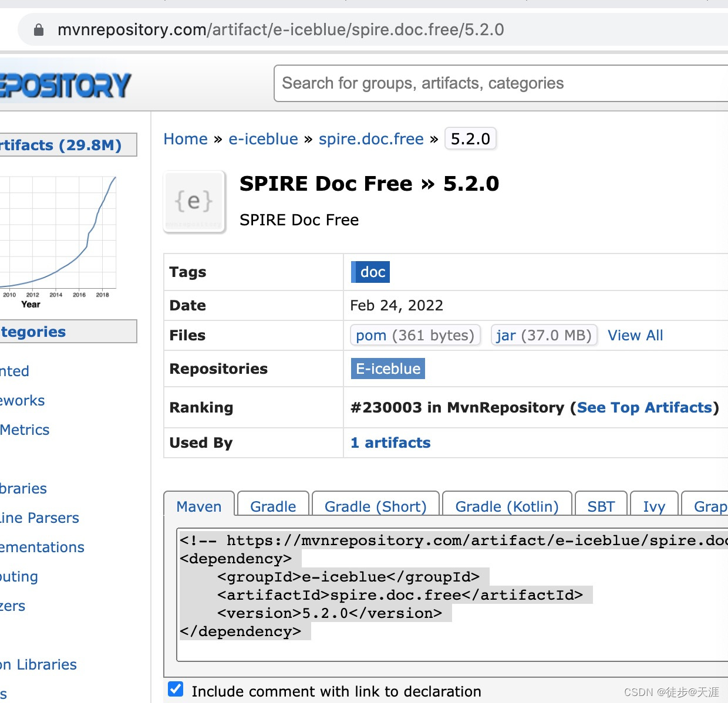Screen dimensions: 728x703
Task: Open the Gradle (Short) tab
Action: pyautogui.click(x=375, y=506)
